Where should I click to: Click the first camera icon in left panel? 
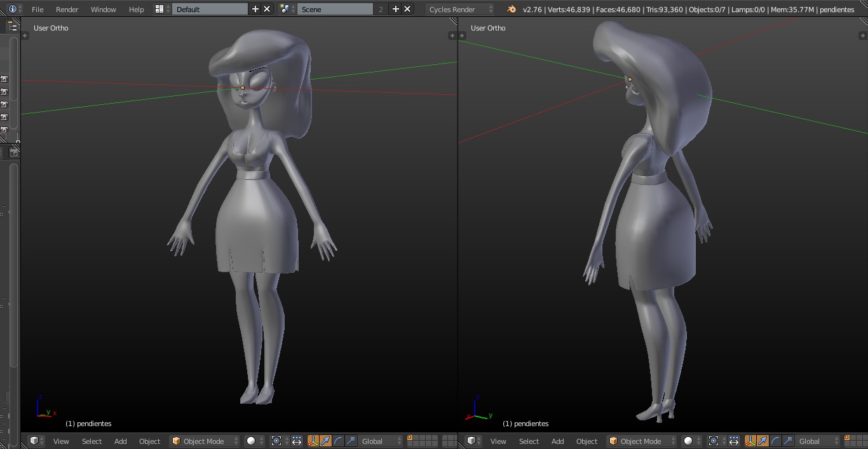point(4,79)
